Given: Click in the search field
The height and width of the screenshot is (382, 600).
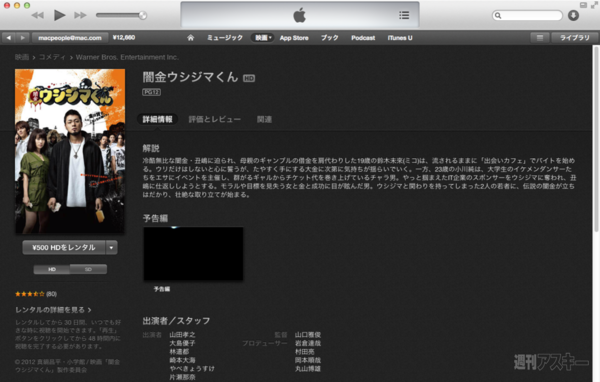Looking at the screenshot, I should point(527,15).
